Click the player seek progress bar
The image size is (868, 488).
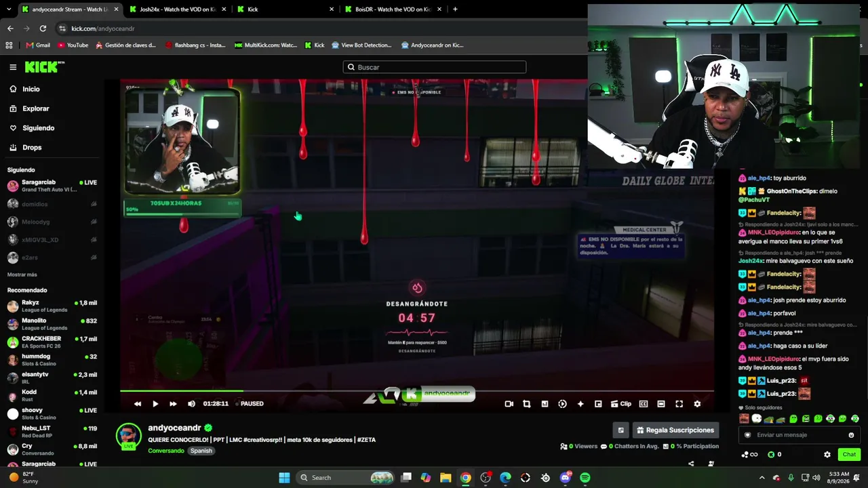coord(416,391)
